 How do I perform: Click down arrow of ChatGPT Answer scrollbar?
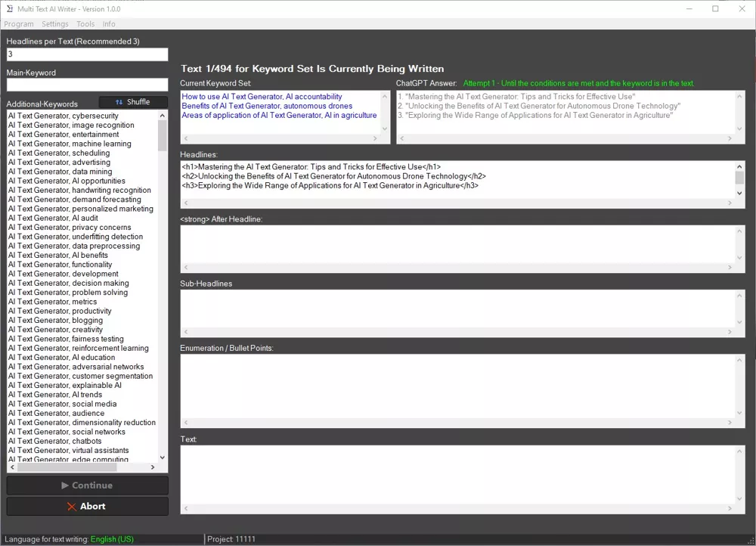[739, 129]
